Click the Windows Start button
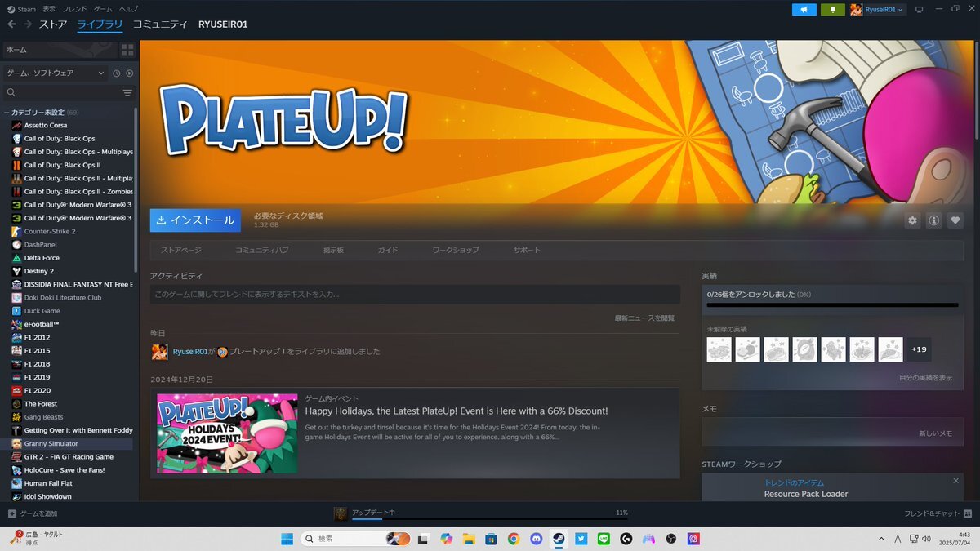Viewport: 980px width, 551px height. (287, 539)
